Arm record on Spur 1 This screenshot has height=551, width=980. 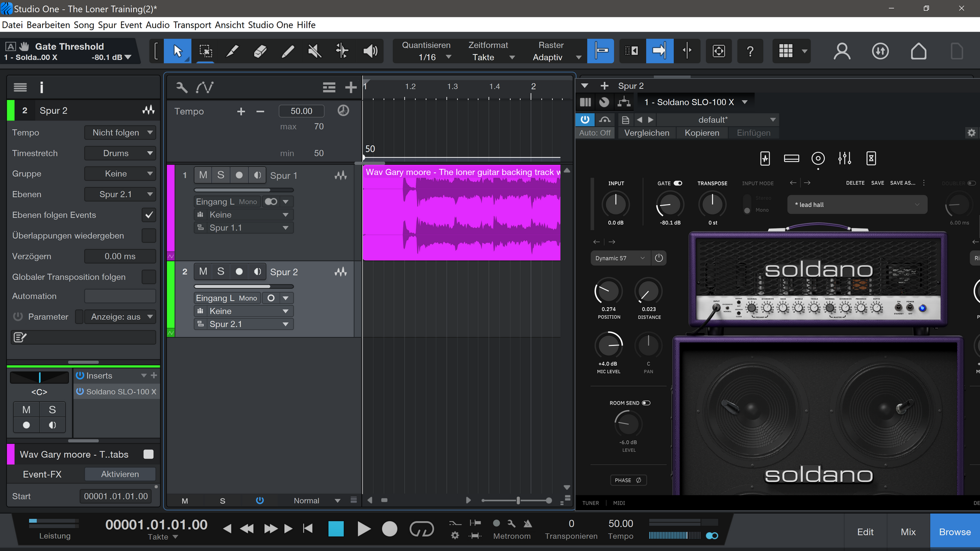tap(239, 175)
